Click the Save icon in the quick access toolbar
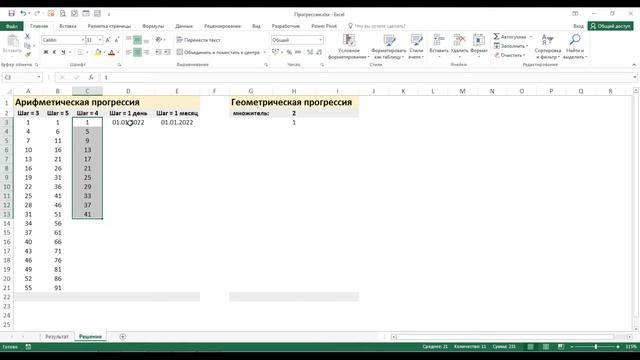Screen dimensions: 640x360 tap(11, 13)
